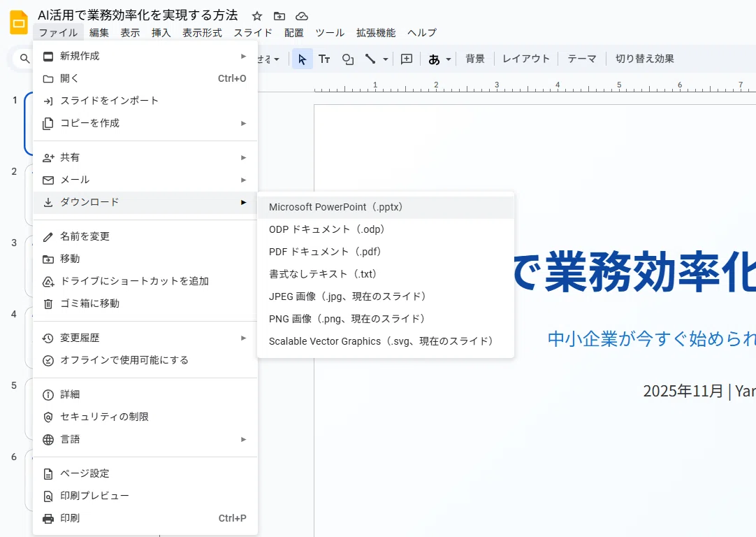The width and height of the screenshot is (756, 537).
Task: Click the move-to-folder icon beside title
Action: (279, 16)
